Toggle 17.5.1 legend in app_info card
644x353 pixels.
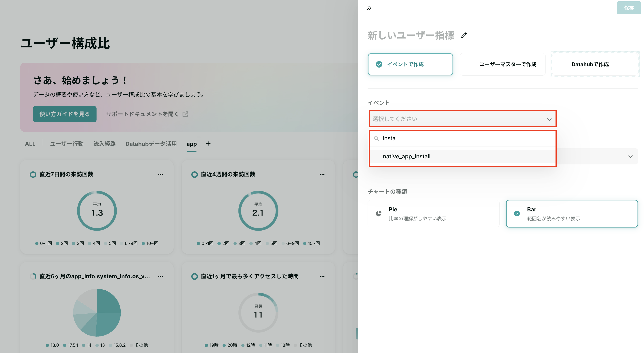pos(70,345)
